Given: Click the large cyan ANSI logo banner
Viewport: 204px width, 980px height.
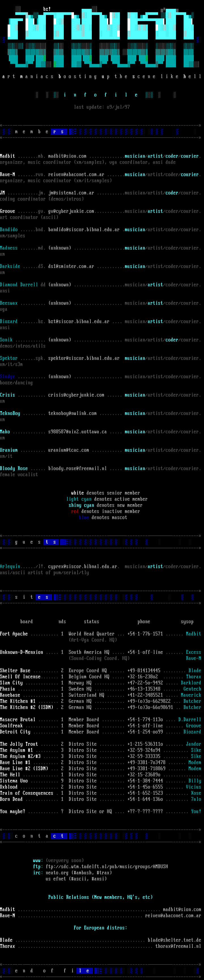Looking at the screenshot, I should point(102,38).
